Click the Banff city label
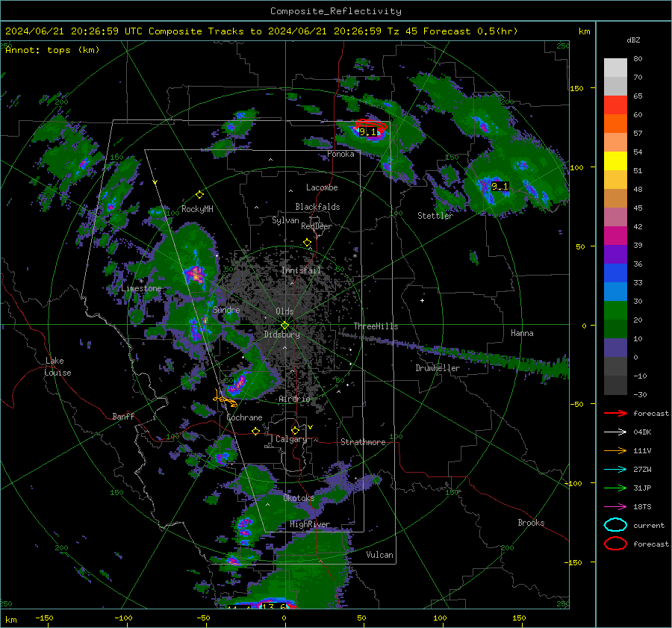Image resolution: width=672 pixels, height=628 pixels. pyautogui.click(x=123, y=416)
